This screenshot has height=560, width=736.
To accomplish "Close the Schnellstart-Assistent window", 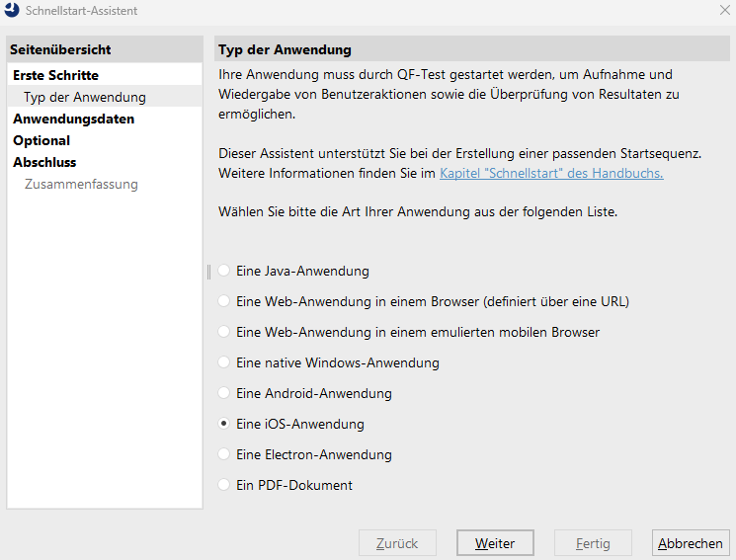I will coord(724,11).
